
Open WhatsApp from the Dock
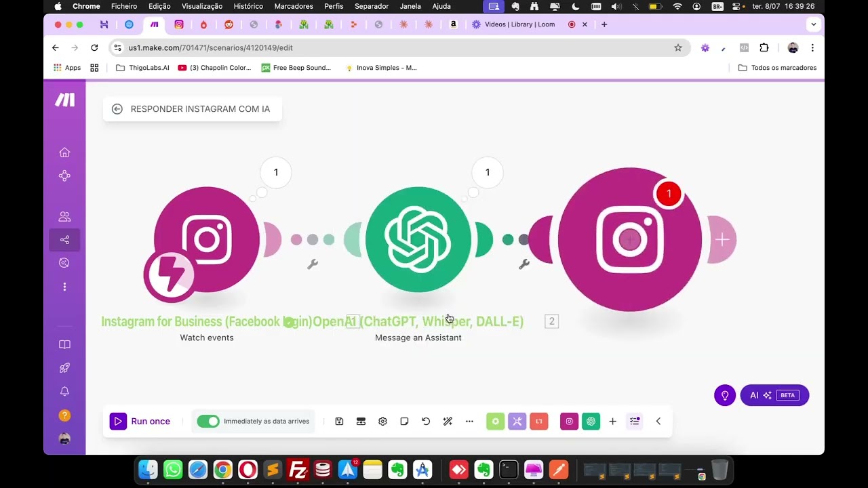[173, 469]
